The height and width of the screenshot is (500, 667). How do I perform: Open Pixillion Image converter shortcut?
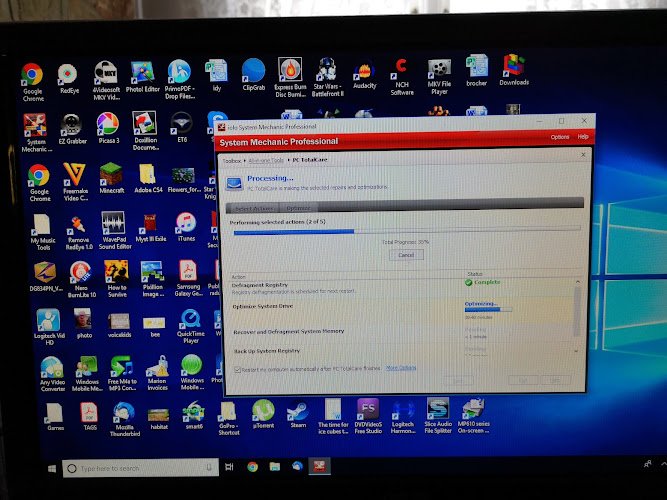[x=153, y=279]
